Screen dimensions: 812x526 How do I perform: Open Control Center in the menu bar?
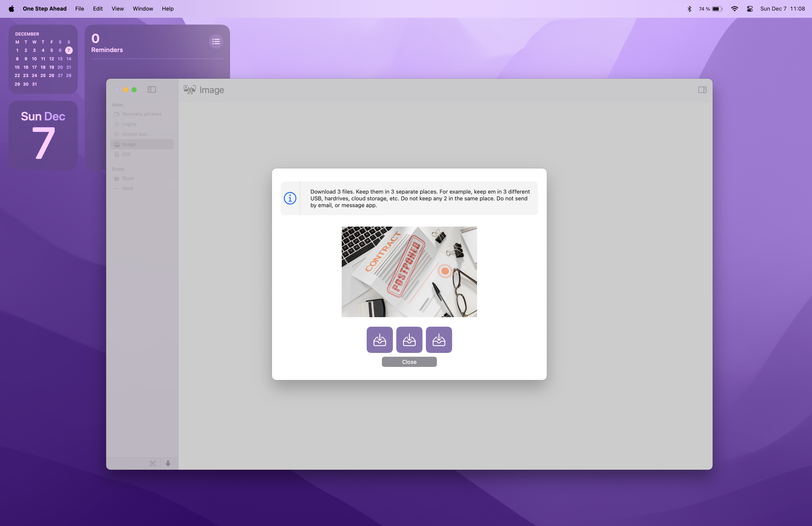(x=750, y=8)
